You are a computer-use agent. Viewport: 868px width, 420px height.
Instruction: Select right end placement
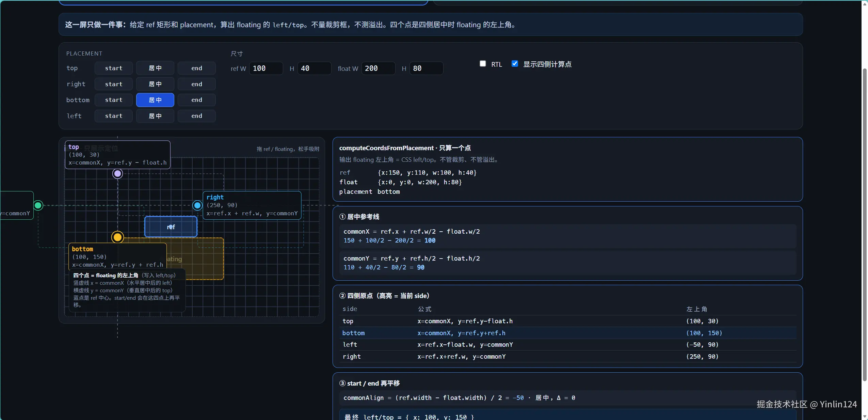(197, 84)
